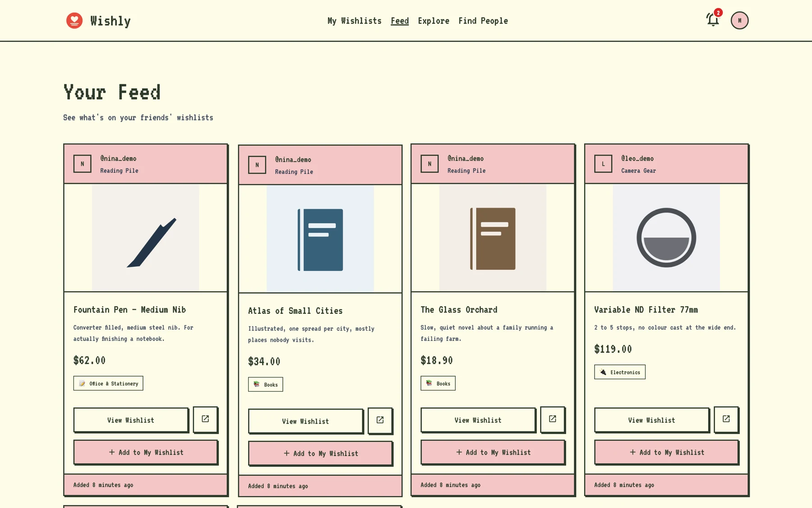Click nina_demo avatar on Glass Orchard card

[x=429, y=164]
